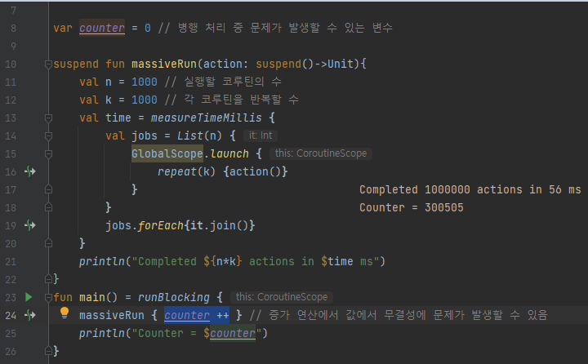Viewport: 588px width, 364px height.
Task: Click the 'Counter = 300505' output text
Action: tap(412, 207)
